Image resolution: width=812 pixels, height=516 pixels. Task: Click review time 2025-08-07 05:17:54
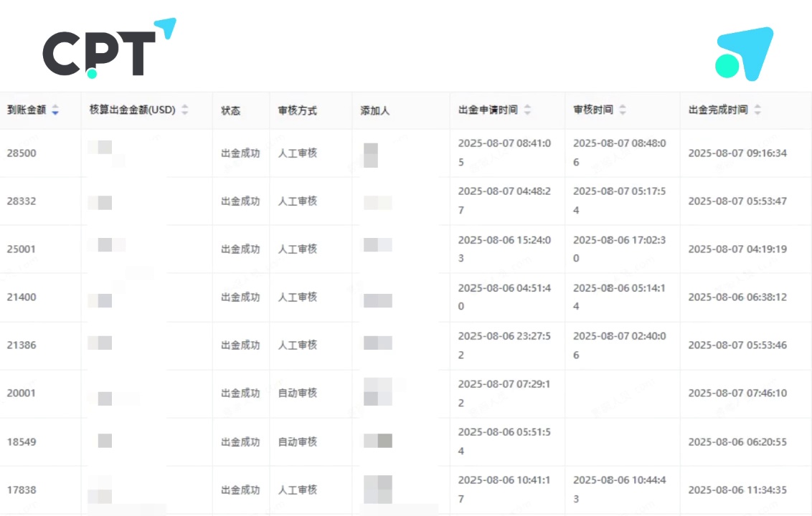619,201
